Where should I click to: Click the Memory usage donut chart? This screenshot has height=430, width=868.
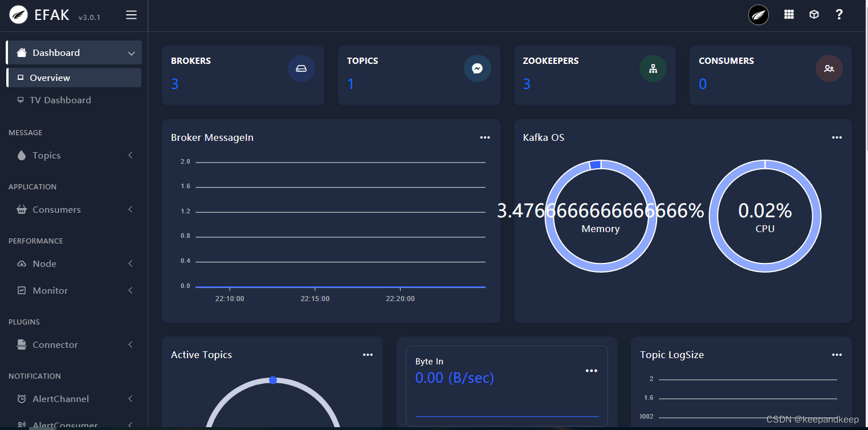[x=601, y=216]
